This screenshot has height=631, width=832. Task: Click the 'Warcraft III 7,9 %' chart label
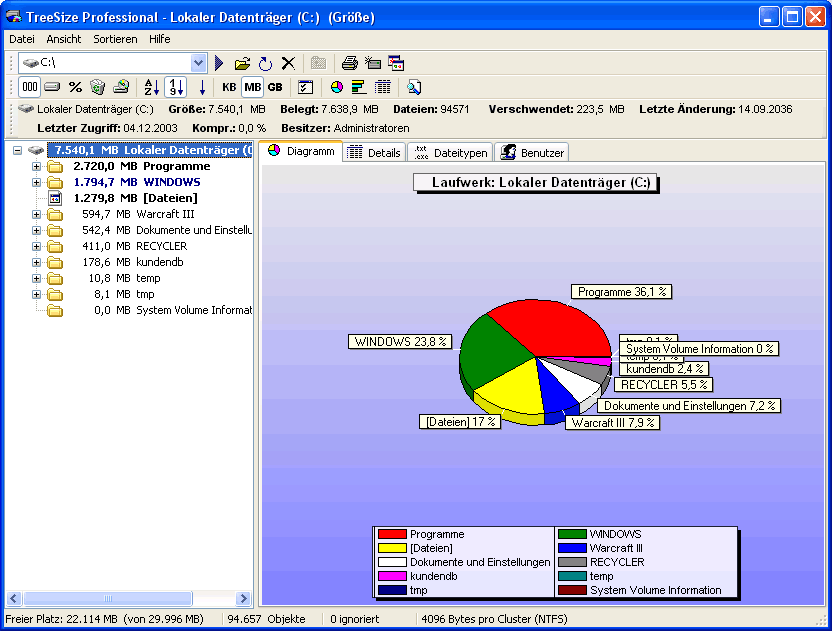pos(612,422)
